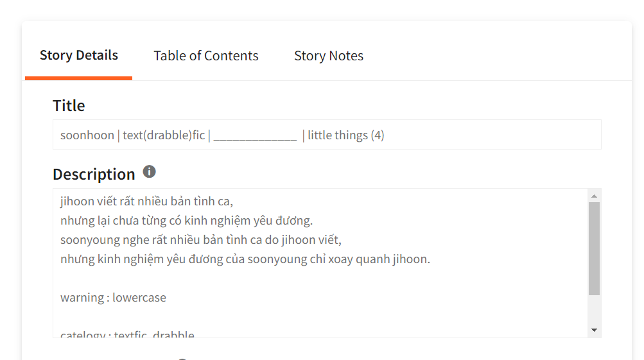The height and width of the screenshot is (360, 644).
Task: Open the Story Details tab
Action: (x=79, y=55)
